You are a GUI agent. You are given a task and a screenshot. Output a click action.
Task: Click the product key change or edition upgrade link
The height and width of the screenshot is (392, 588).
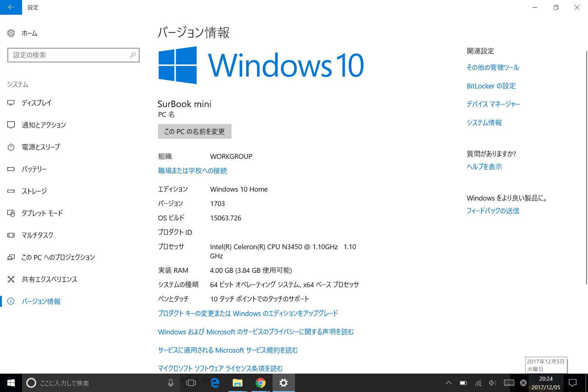tap(248, 313)
